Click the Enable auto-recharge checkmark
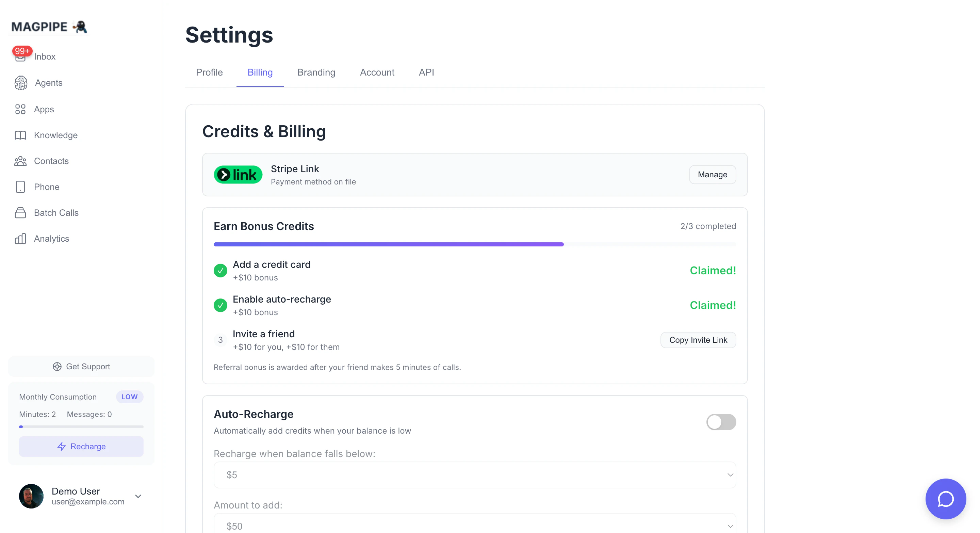Screen dimensions: 980x533 point(220,305)
